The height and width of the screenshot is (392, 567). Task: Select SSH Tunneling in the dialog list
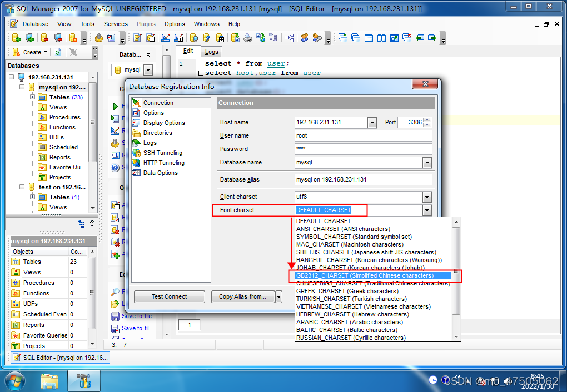[x=163, y=153]
